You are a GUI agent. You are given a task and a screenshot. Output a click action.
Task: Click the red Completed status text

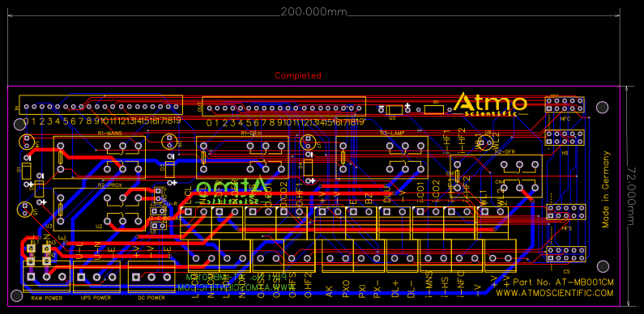298,75
